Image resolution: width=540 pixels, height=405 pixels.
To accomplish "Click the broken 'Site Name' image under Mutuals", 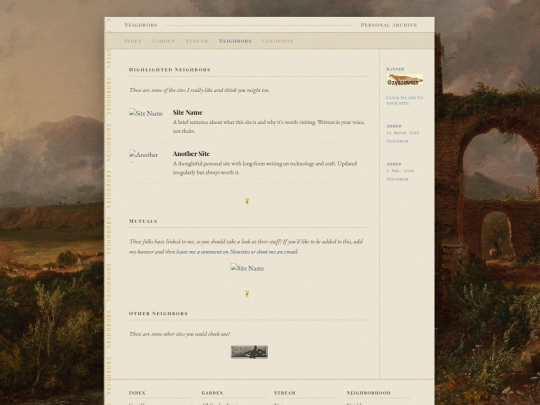I will coord(247,268).
